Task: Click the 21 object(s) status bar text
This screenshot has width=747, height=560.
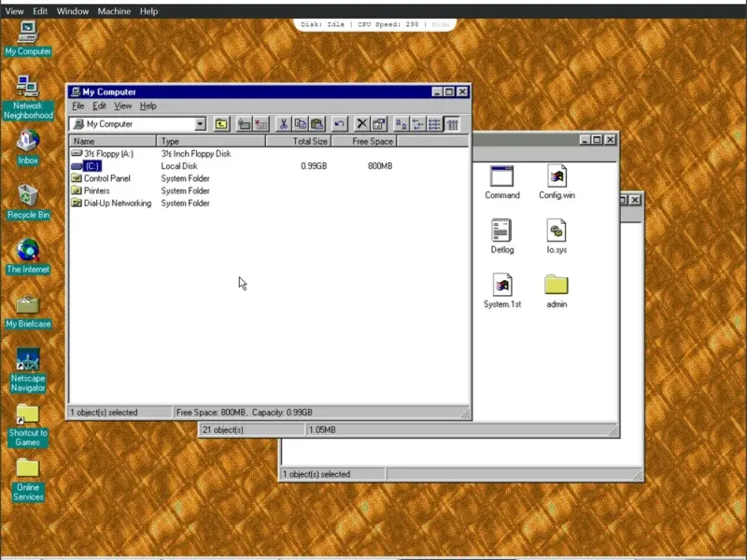Action: 222,429
